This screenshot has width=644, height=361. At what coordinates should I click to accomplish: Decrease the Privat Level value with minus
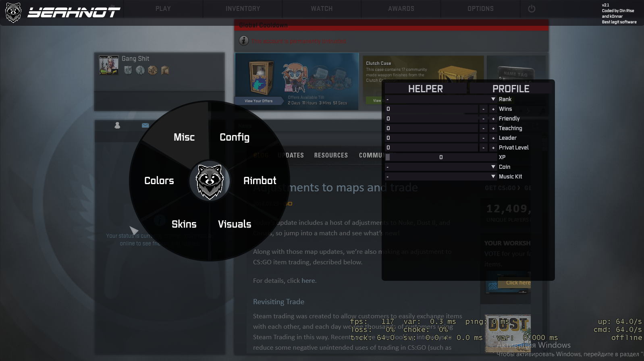coord(484,147)
